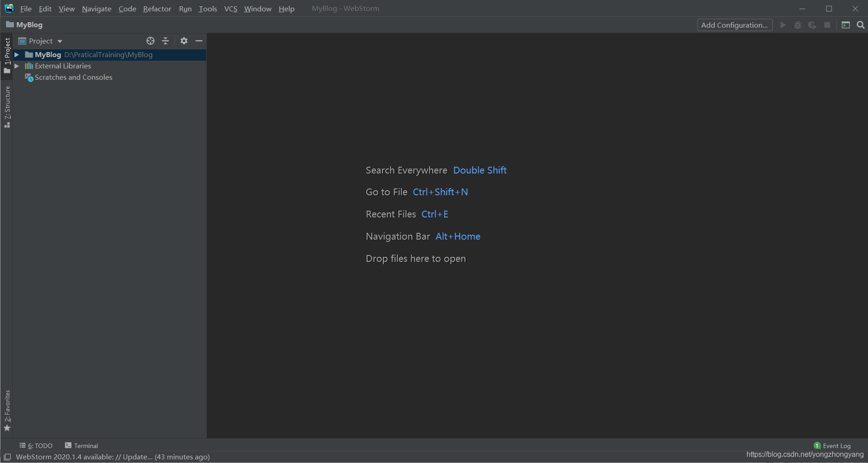Viewport: 868px width, 463px height.
Task: Open the 6: TODO tool window
Action: click(x=36, y=446)
